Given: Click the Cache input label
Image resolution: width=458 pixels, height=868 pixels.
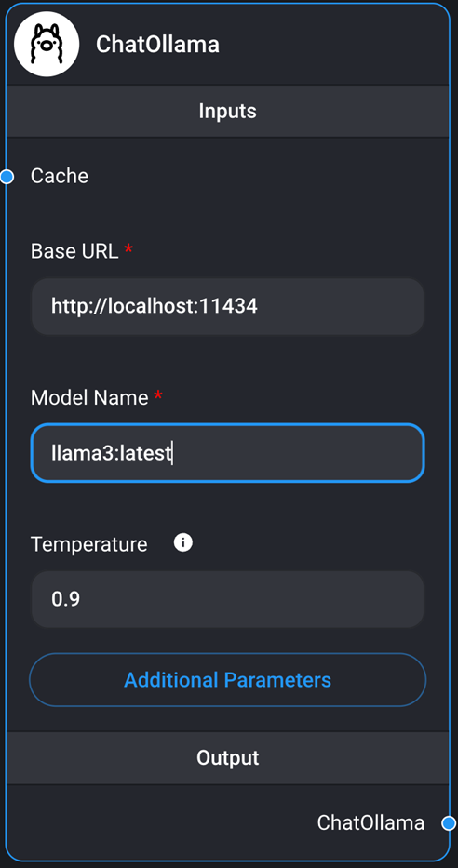Looking at the screenshot, I should point(60,176).
